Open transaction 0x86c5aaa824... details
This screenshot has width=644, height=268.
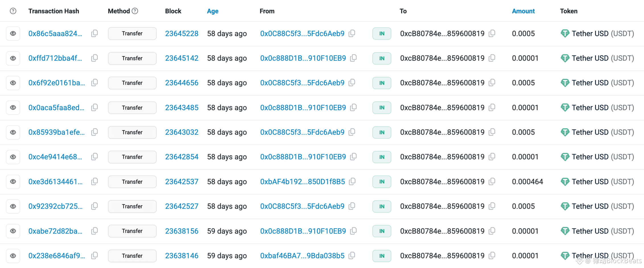pyautogui.click(x=55, y=34)
